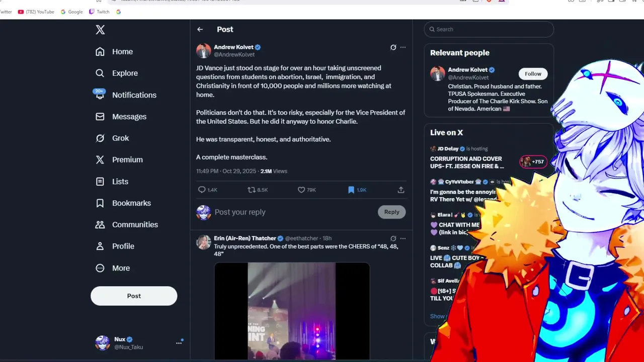The image size is (644, 362).
Task: Play the video in Erin's reply
Action: [x=292, y=311]
